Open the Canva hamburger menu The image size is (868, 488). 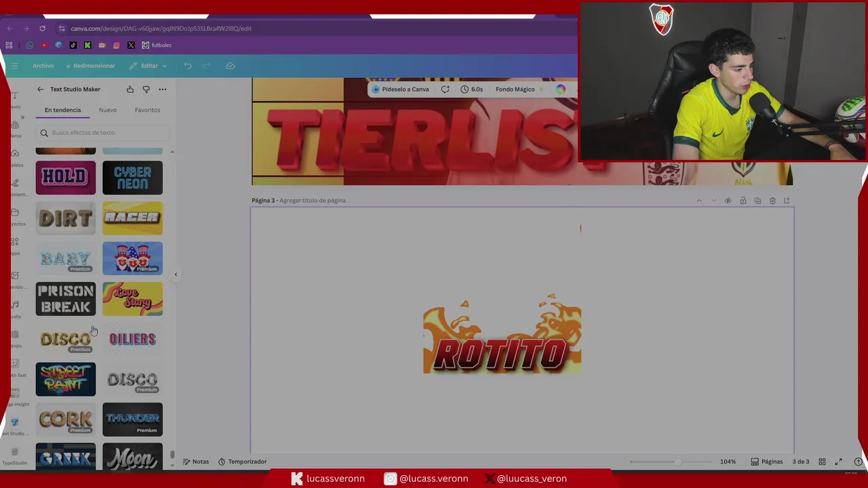[x=14, y=66]
